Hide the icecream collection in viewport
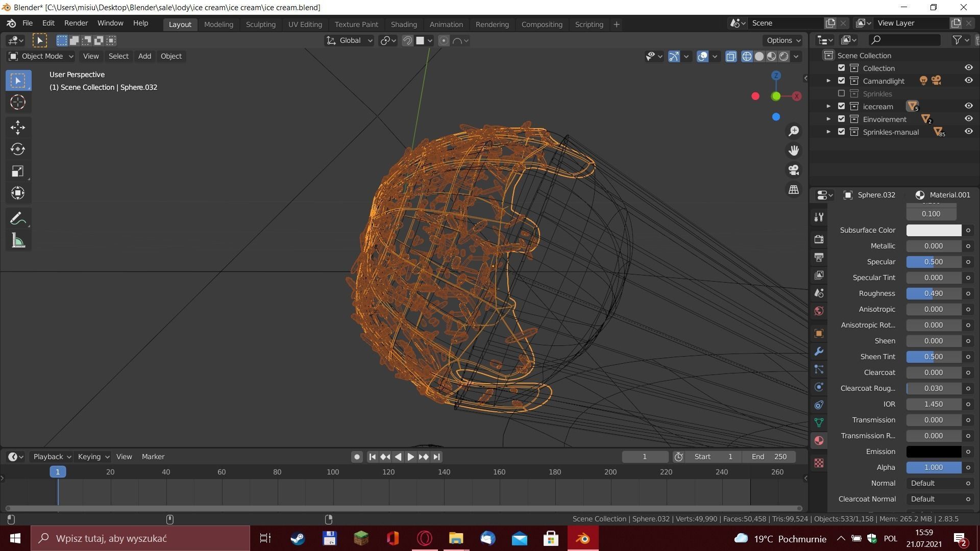The width and height of the screenshot is (980, 551). point(968,106)
